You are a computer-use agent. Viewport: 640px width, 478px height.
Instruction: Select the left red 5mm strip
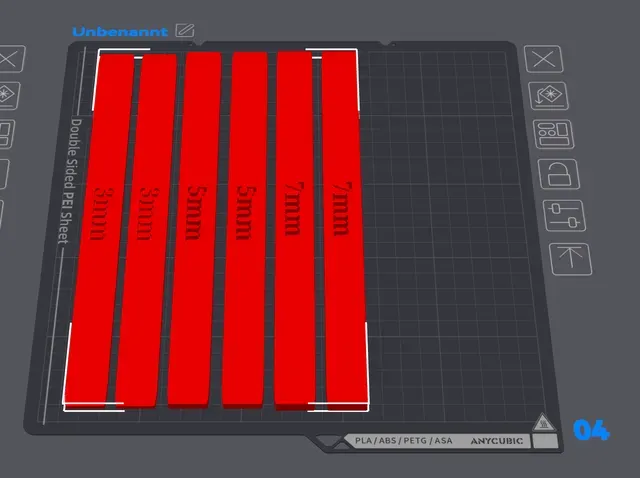[195, 229]
